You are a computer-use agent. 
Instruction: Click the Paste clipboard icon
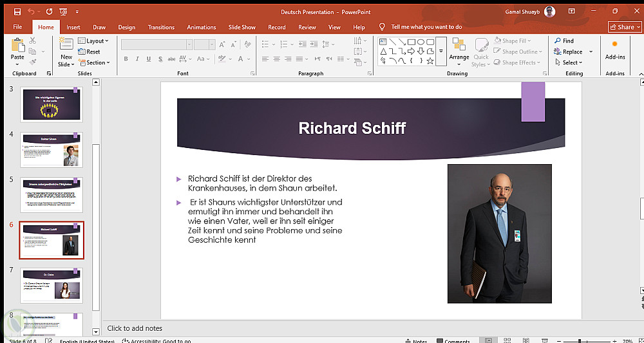point(17,46)
